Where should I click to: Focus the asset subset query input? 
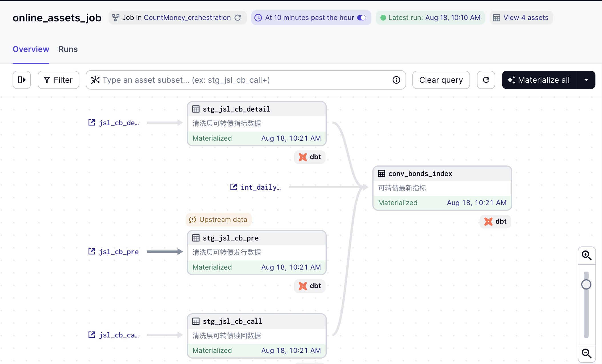coord(243,80)
